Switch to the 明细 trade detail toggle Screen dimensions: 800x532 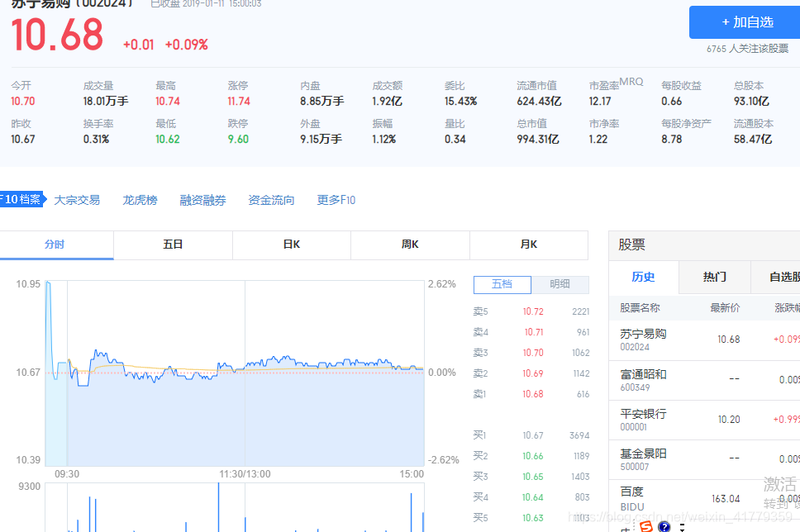[560, 285]
